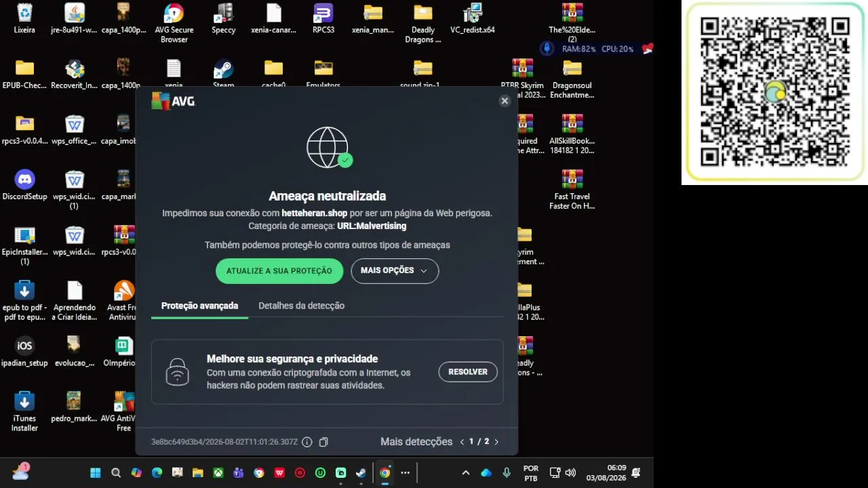The height and width of the screenshot is (488, 868).
Task: Click the Wi-Fi lock icon in security card
Action: coord(178,372)
